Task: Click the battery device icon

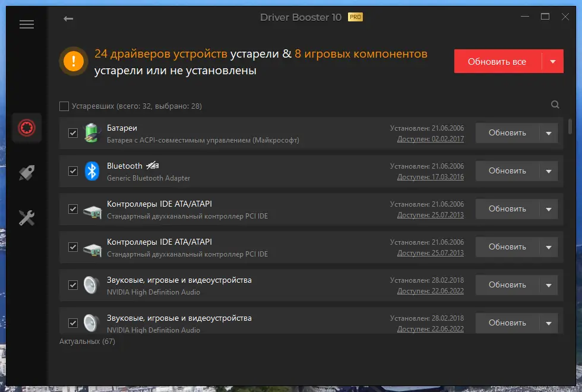Action: coord(91,133)
